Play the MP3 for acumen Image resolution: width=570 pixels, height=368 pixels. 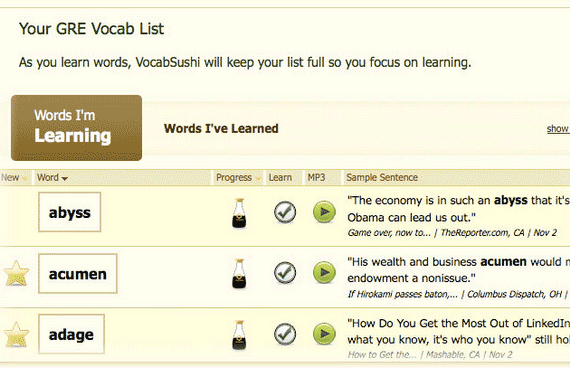[x=324, y=272]
